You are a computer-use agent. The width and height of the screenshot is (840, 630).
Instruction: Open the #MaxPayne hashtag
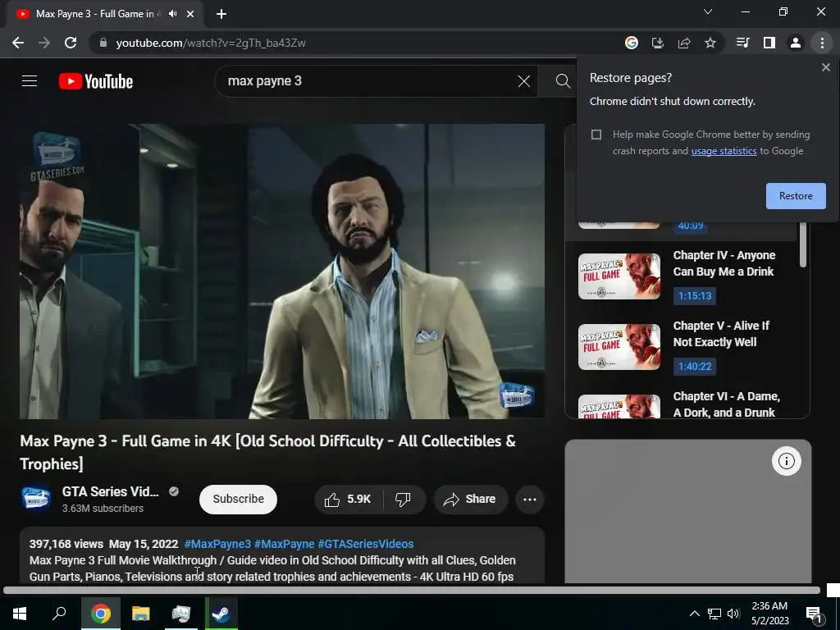284,544
